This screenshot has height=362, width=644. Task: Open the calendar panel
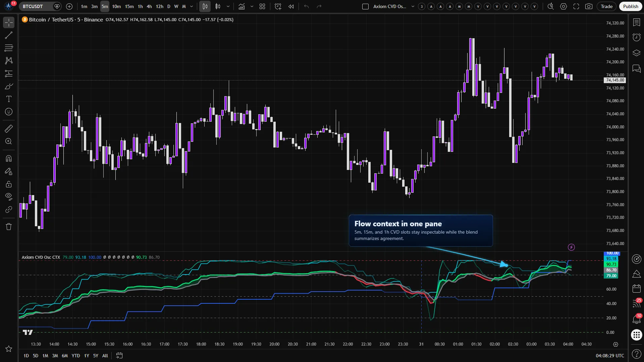click(x=637, y=289)
